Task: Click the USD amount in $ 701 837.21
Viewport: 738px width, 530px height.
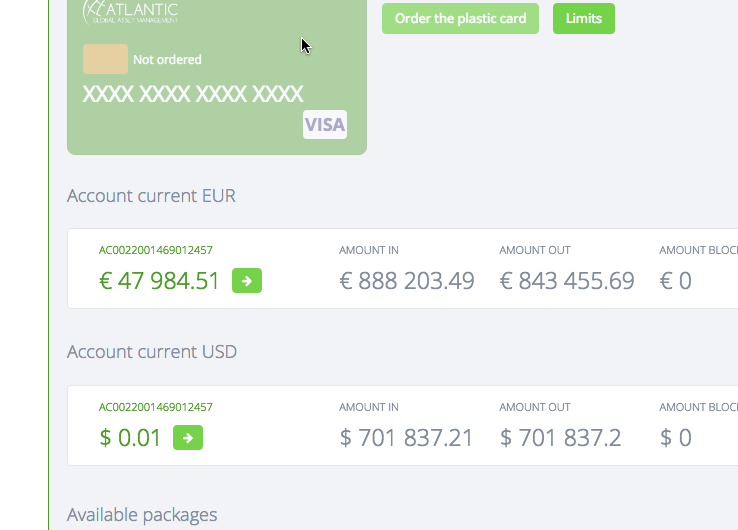Action: (406, 438)
